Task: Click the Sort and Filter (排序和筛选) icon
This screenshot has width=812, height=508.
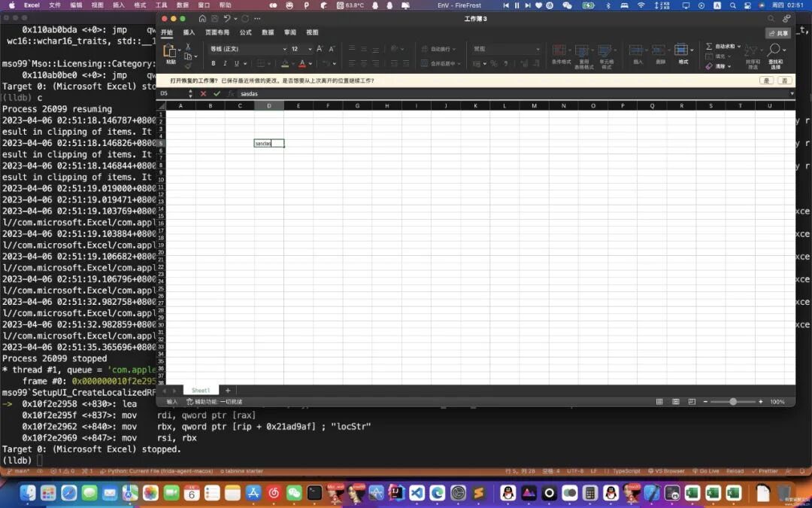Action: (x=750, y=50)
